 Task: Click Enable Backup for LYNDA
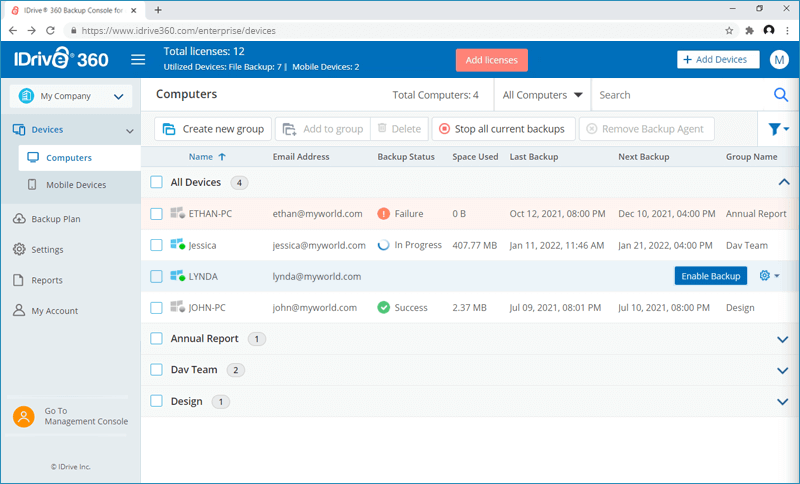point(711,276)
